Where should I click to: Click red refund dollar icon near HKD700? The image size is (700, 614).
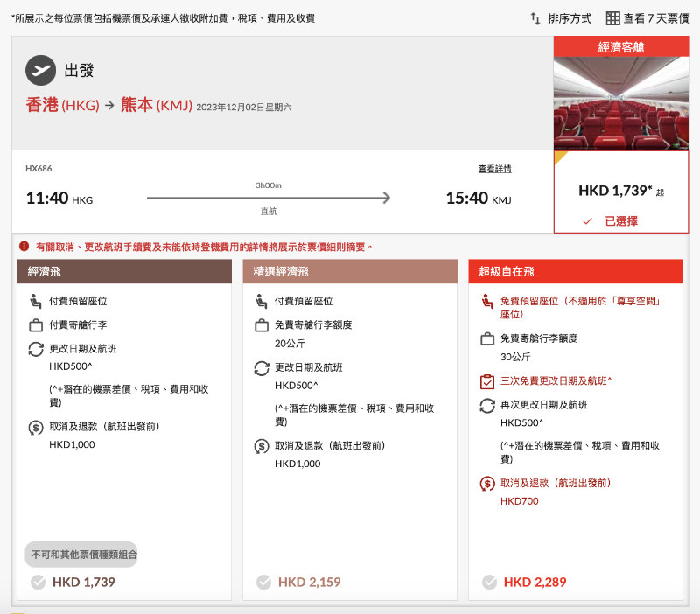[x=487, y=484]
